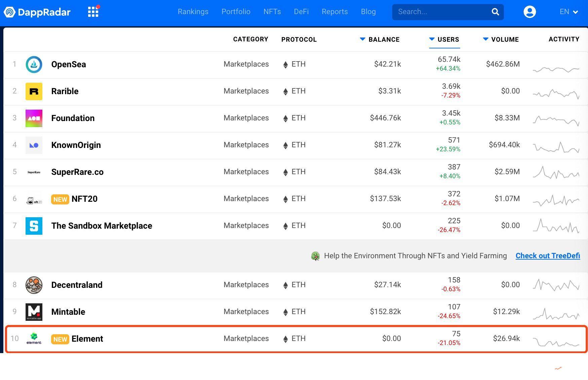Follow the Check out TreeDefi link
Image resolution: width=588 pixels, height=380 pixels.
pos(548,256)
